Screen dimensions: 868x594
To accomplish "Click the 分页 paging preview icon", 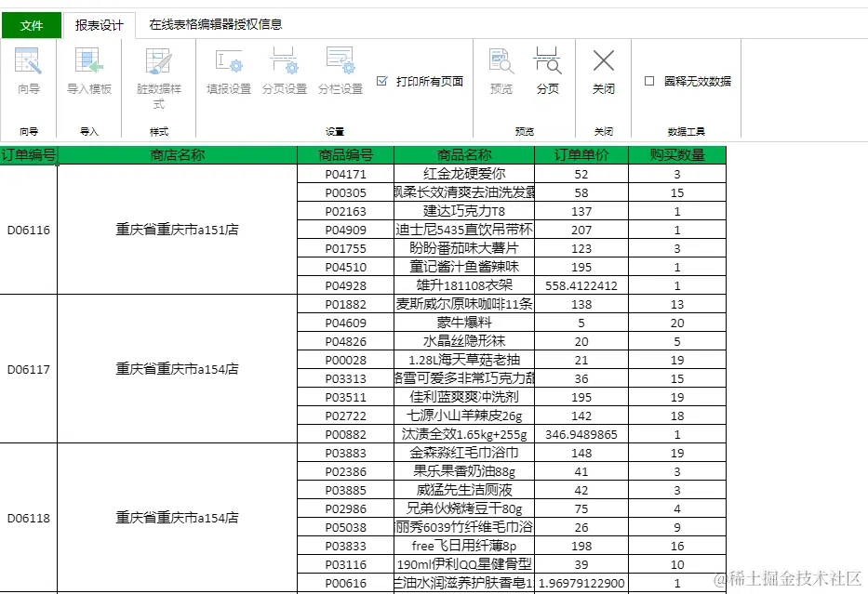I will 547,60.
